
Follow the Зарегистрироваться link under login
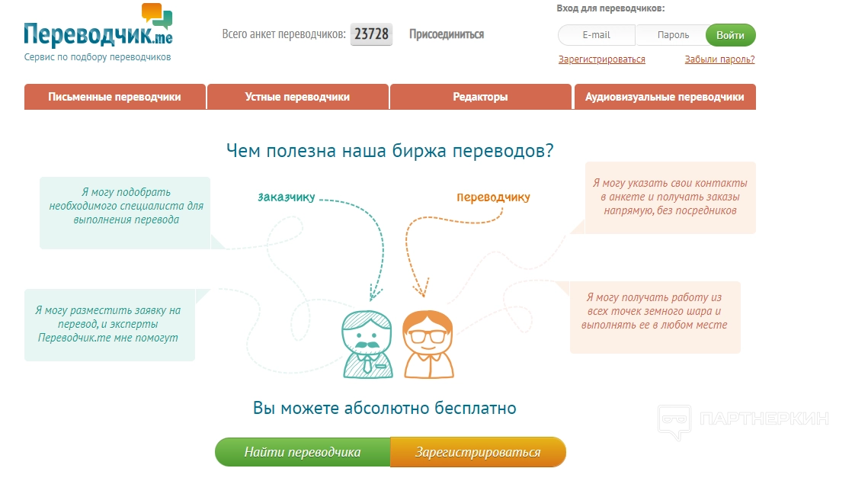601,59
